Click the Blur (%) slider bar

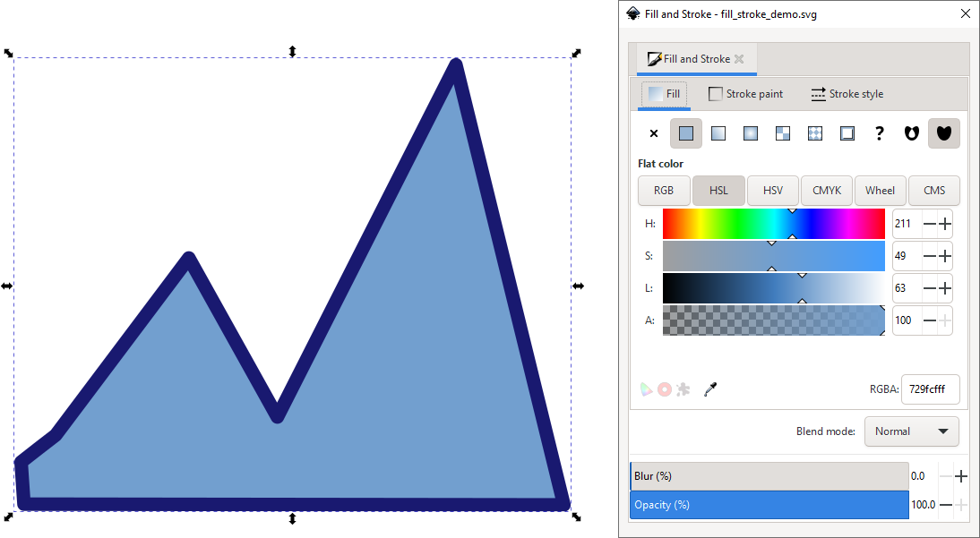point(769,476)
